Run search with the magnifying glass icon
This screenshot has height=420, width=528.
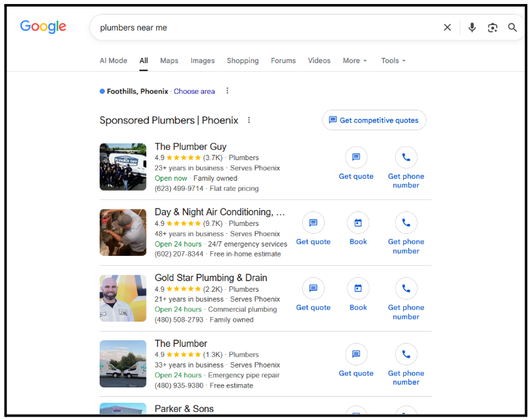[512, 27]
